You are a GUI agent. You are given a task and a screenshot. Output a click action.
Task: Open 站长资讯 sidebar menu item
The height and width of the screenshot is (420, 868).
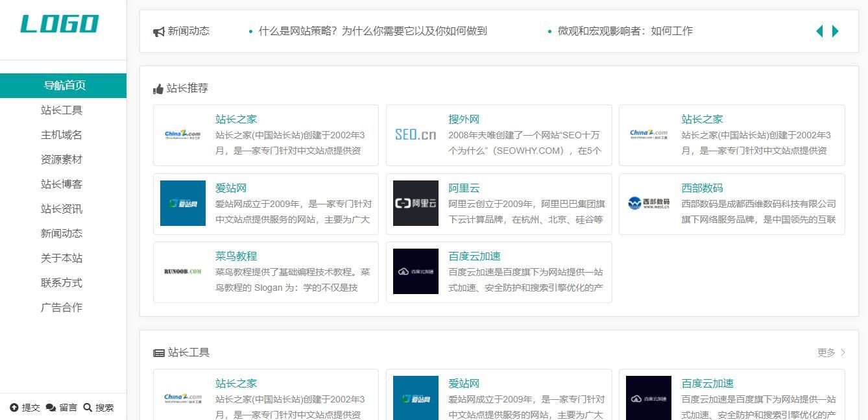click(63, 209)
